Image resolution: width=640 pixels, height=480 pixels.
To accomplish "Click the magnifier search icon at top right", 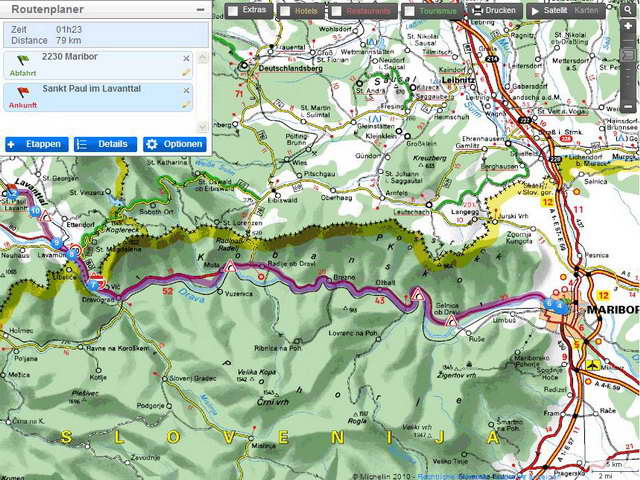I will coord(627,10).
